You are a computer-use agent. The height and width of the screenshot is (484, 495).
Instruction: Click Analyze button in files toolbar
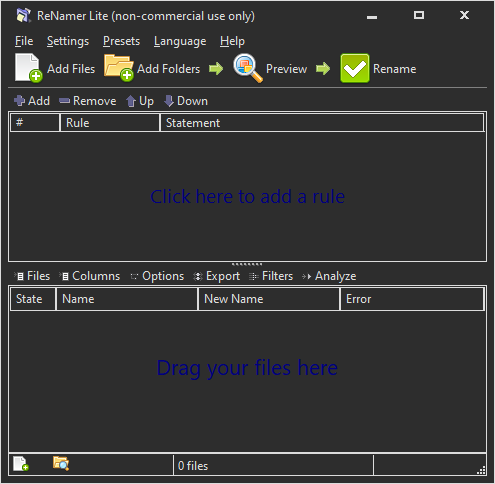tap(329, 276)
